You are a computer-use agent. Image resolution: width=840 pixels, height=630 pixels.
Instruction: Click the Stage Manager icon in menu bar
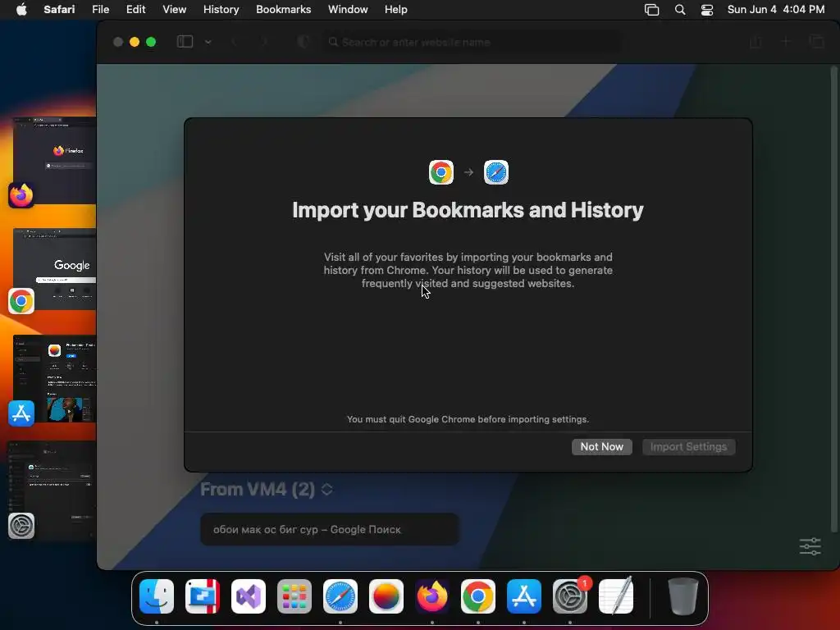651,10
